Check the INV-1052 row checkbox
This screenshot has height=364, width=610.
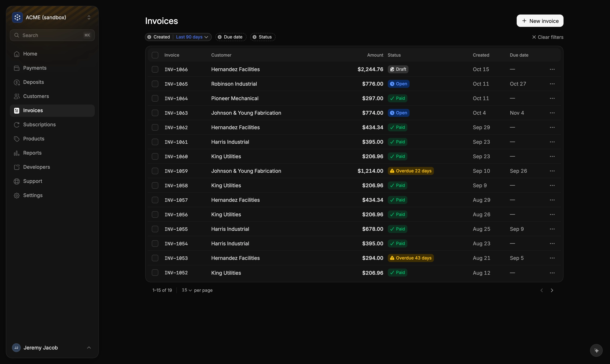coord(155,273)
